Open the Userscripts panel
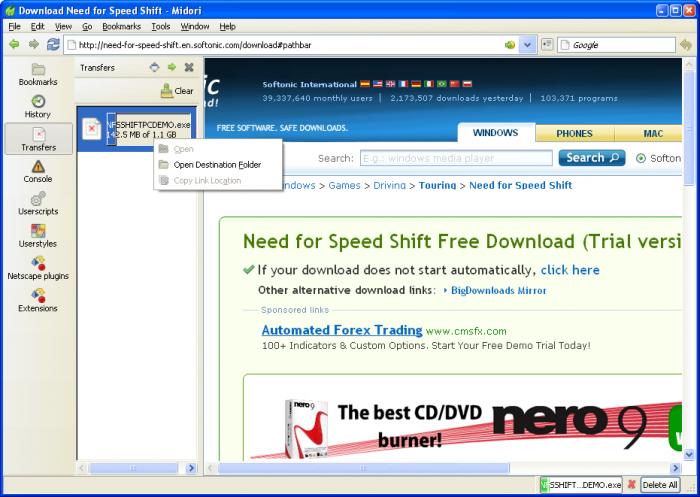This screenshot has height=497, width=700. 38,204
